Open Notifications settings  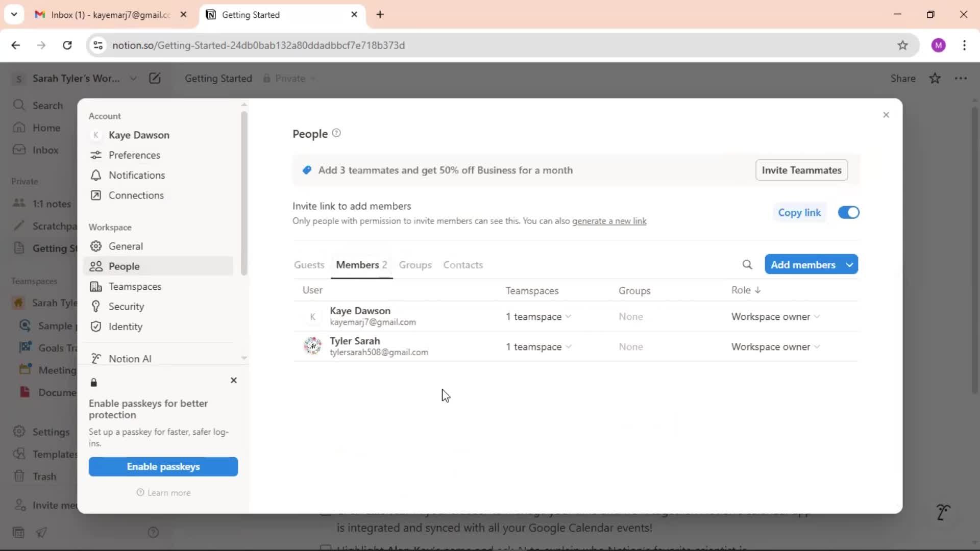[x=158, y=175]
